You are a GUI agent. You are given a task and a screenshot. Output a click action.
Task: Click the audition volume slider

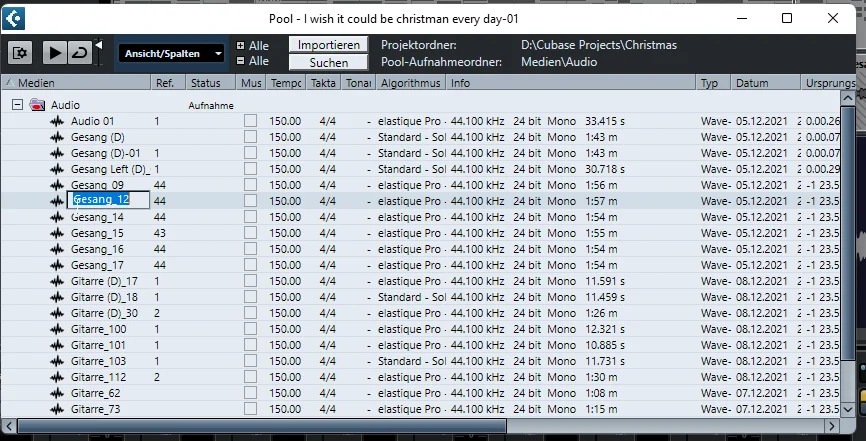click(99, 53)
